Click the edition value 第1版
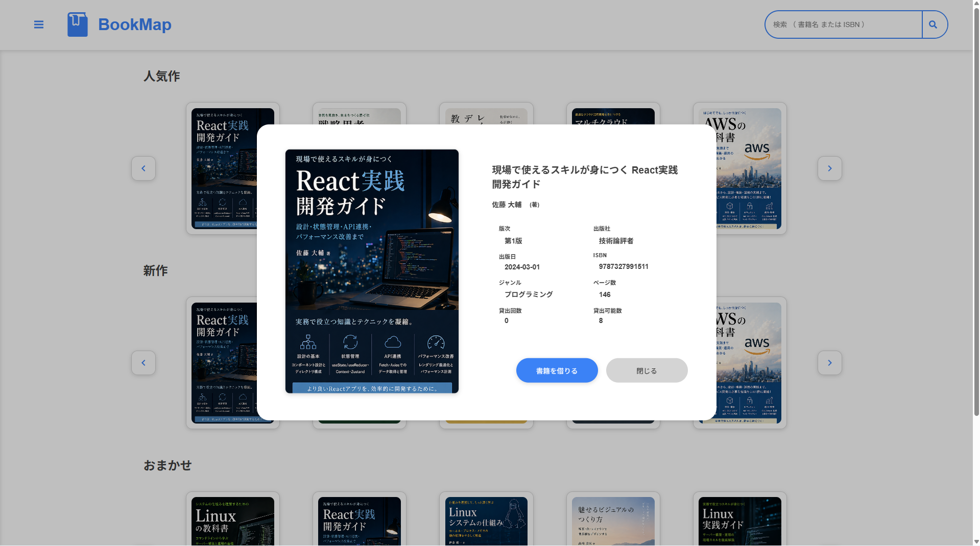 coord(513,241)
